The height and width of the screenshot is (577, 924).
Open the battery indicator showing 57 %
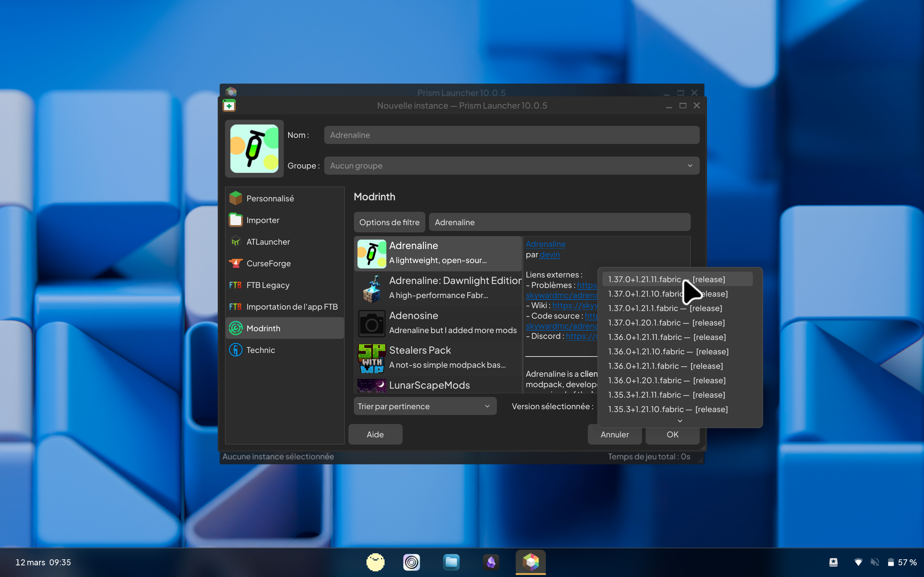pos(902,562)
